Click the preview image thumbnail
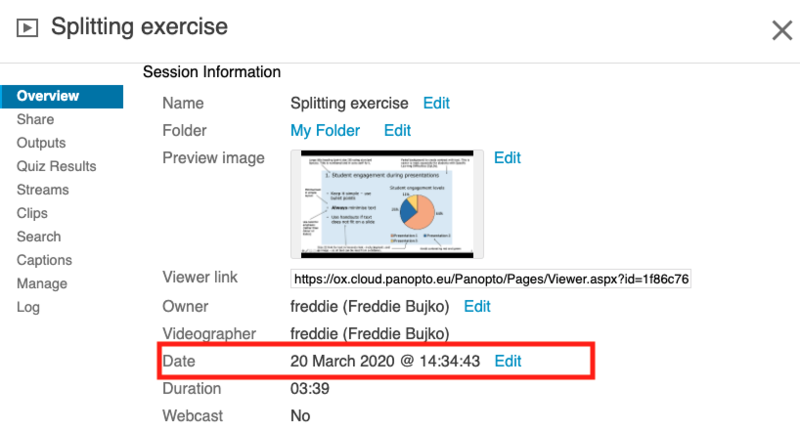The height and width of the screenshot is (431, 800). [x=386, y=203]
